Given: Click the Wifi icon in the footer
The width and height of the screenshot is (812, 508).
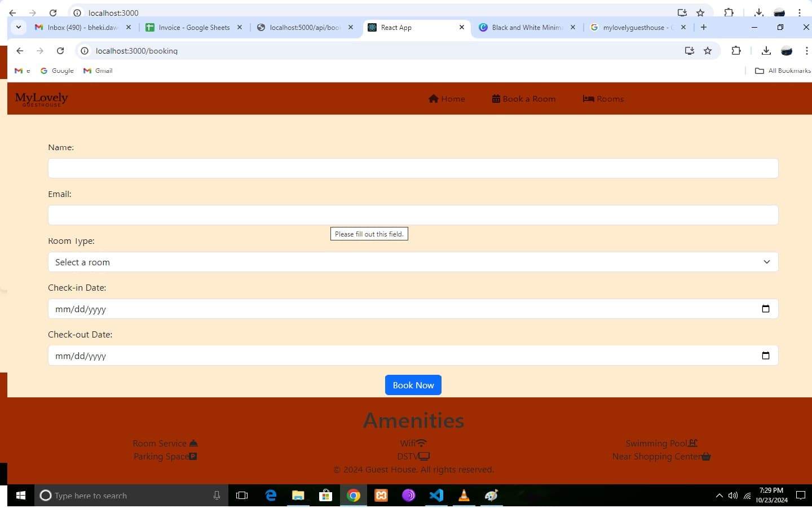Looking at the screenshot, I should [421, 443].
